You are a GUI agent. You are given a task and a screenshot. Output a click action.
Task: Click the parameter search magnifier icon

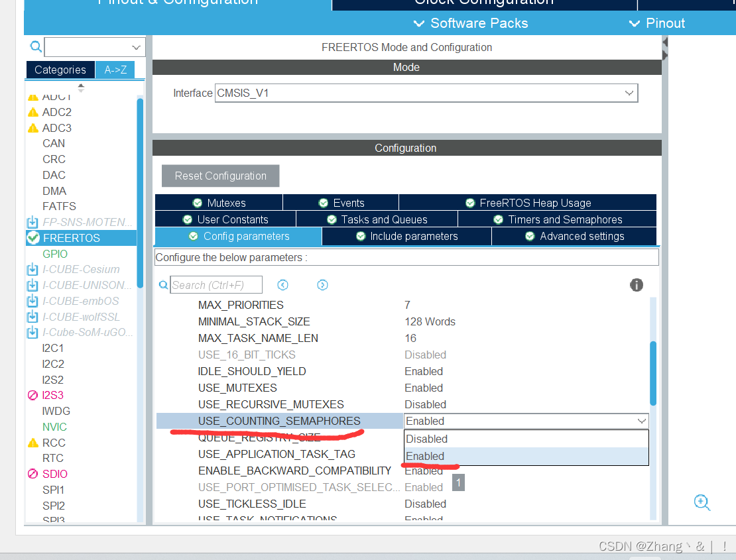pos(163,285)
